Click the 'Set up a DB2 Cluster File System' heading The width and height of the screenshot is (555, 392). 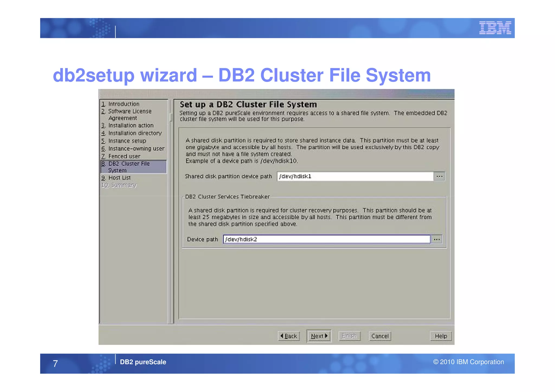(x=248, y=104)
